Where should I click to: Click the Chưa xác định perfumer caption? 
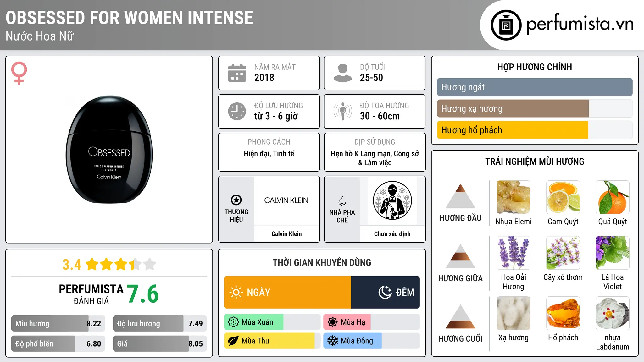392,234
